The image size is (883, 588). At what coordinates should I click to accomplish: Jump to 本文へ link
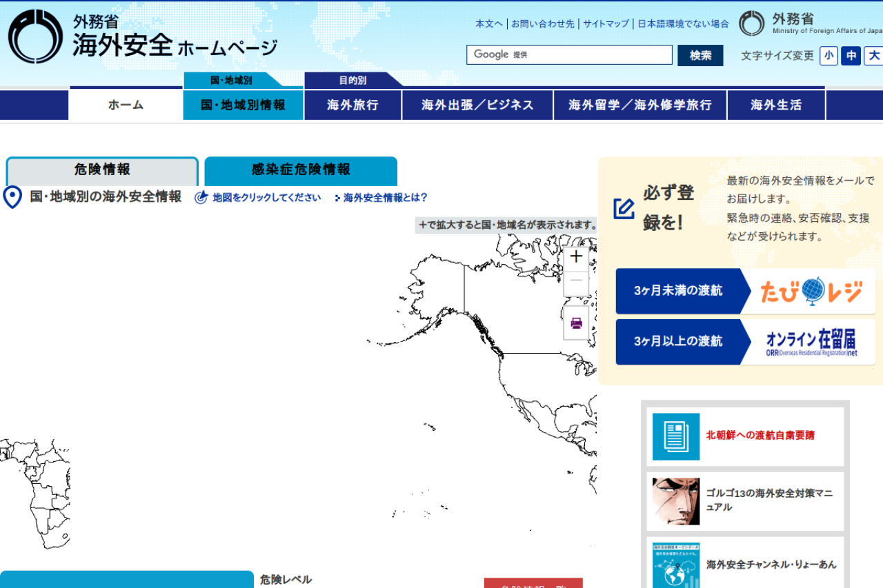pyautogui.click(x=488, y=23)
